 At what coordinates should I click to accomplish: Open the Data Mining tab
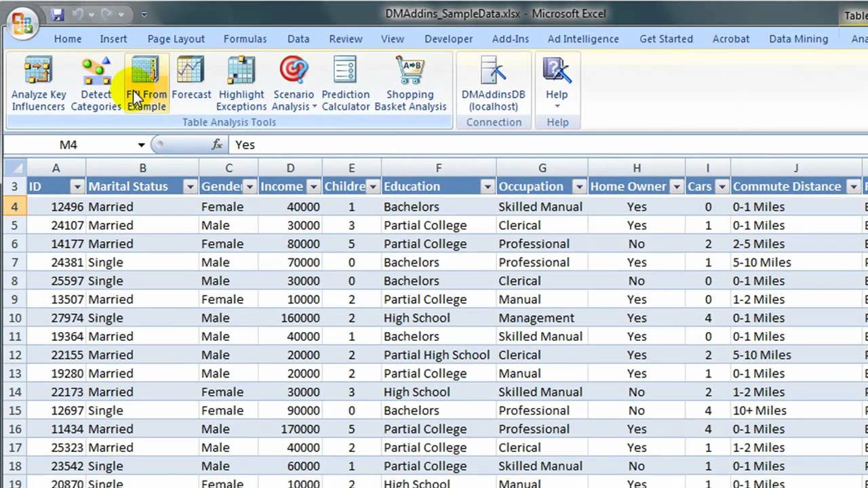[799, 39]
